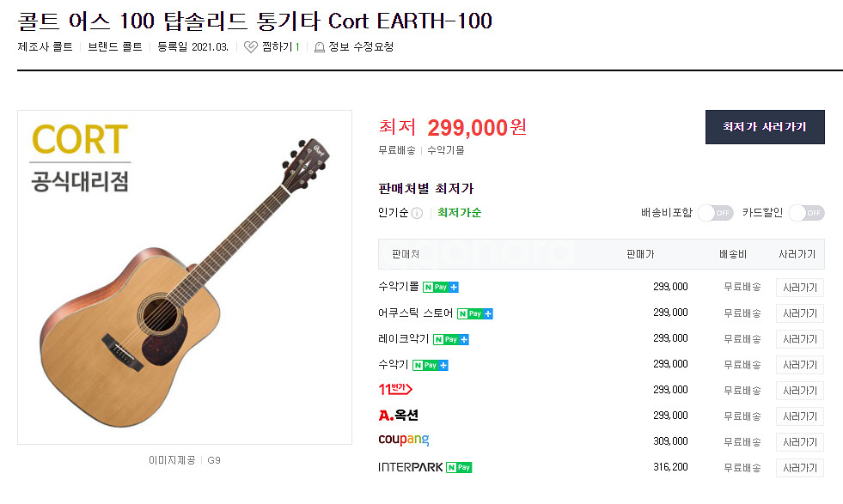This screenshot has width=843, height=504.
Task: Turn on the 카드할인 toggle
Action: coord(806,213)
